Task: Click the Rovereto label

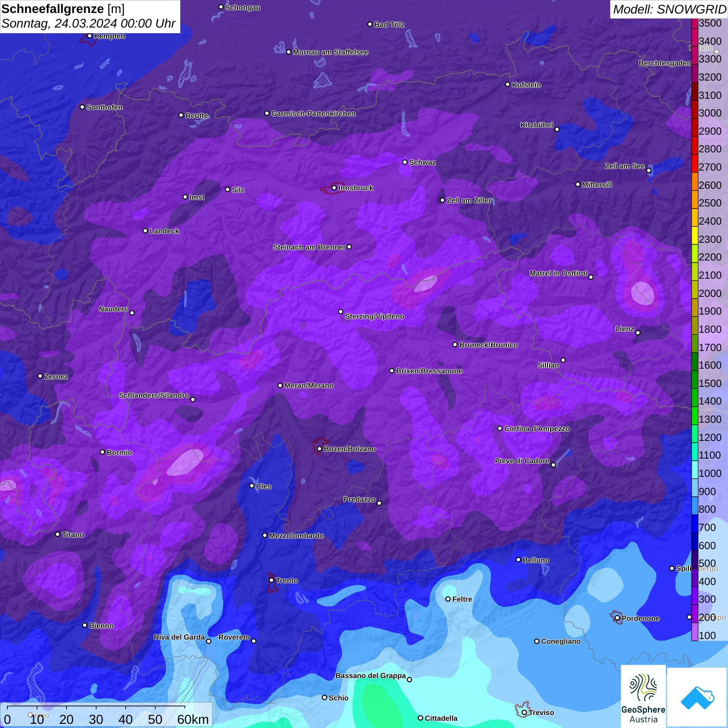Action: (x=234, y=637)
